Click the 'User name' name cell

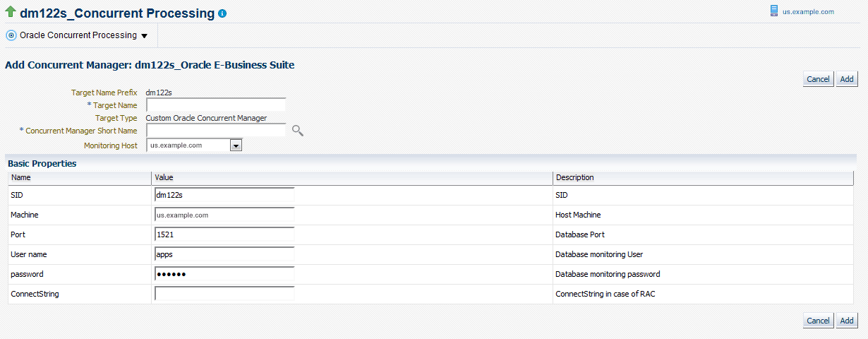[79, 254]
